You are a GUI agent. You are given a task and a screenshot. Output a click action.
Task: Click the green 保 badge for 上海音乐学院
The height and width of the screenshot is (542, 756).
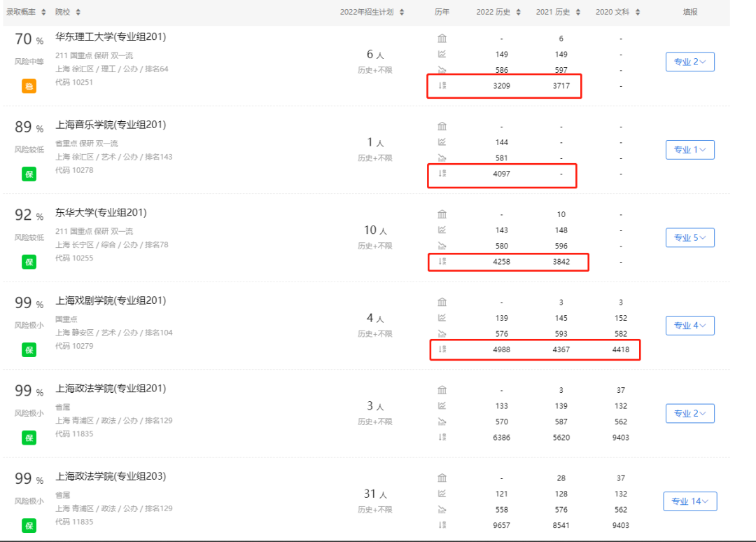click(x=29, y=174)
